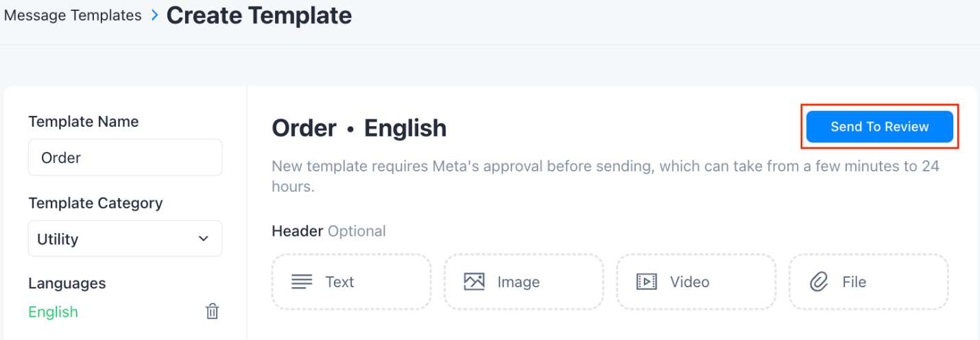Choose the Text label of header option
980x340 pixels.
point(339,282)
